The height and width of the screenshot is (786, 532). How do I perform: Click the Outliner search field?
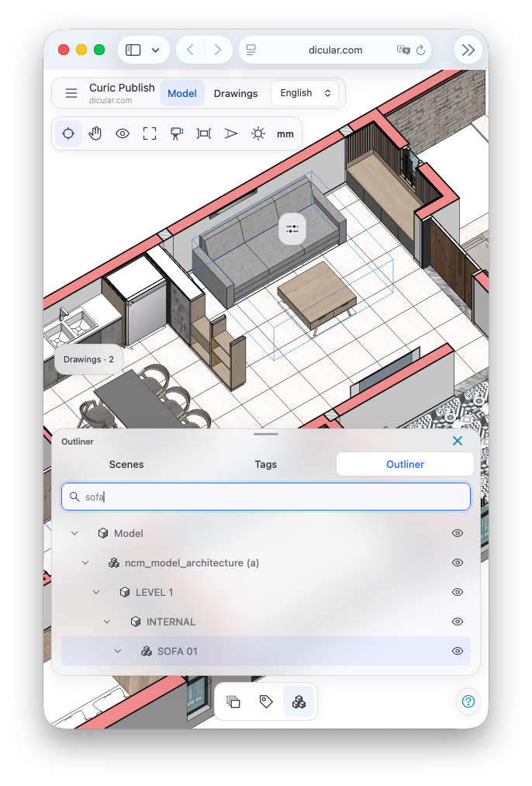266,497
